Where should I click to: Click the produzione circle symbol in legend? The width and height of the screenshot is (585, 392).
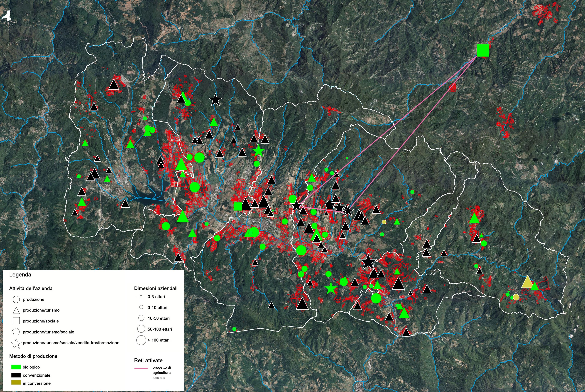(x=16, y=299)
